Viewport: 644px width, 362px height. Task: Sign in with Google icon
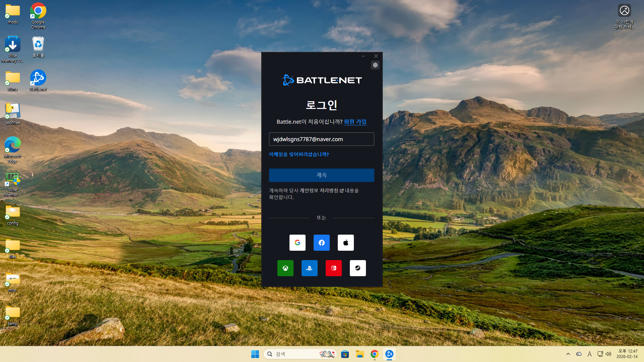pyautogui.click(x=297, y=243)
